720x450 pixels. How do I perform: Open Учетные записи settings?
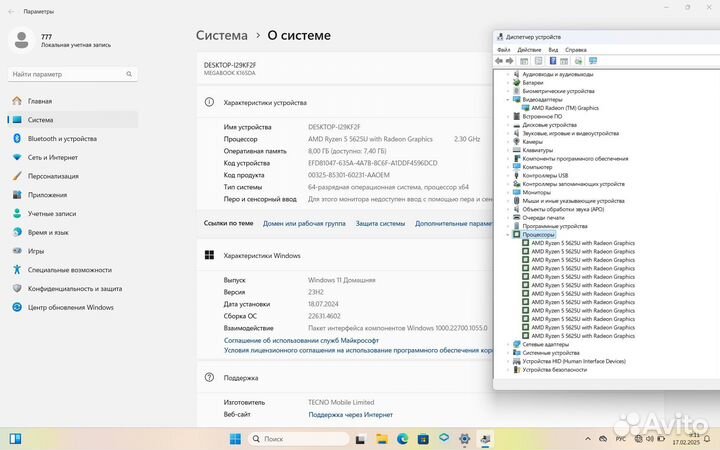click(x=73, y=214)
